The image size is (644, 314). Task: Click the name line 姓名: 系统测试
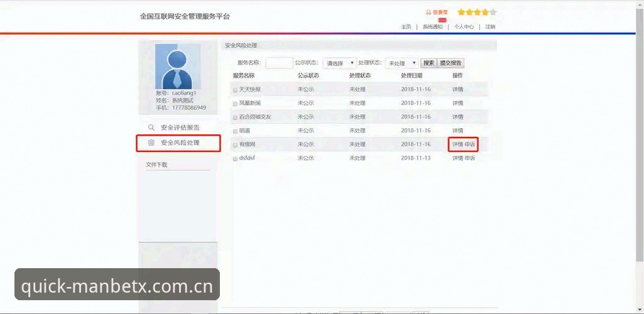coord(174,100)
